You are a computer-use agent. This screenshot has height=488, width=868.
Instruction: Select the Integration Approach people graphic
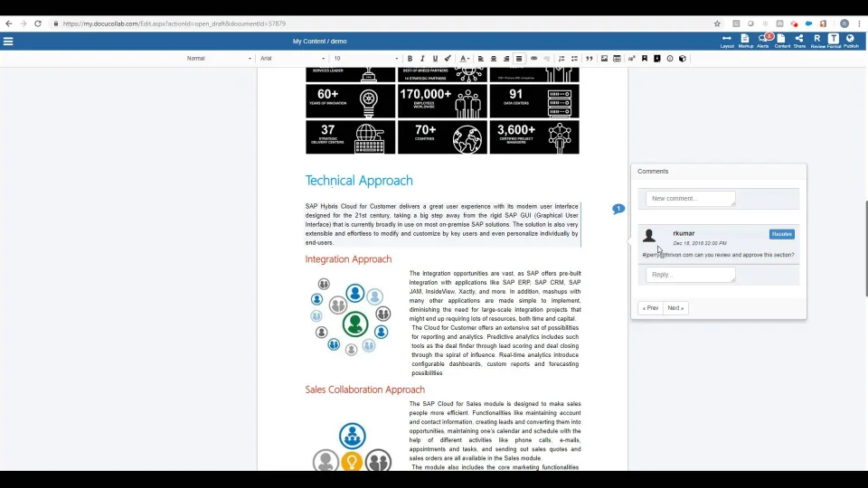click(351, 316)
